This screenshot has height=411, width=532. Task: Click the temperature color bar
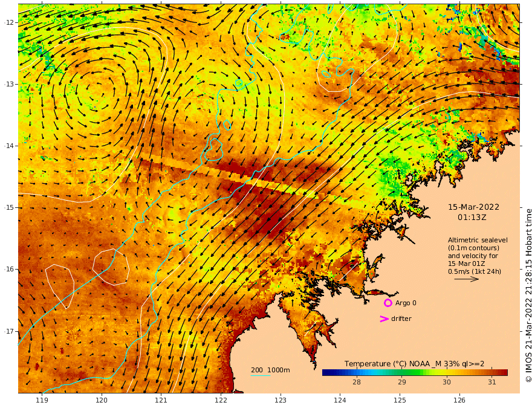pyautogui.click(x=415, y=372)
